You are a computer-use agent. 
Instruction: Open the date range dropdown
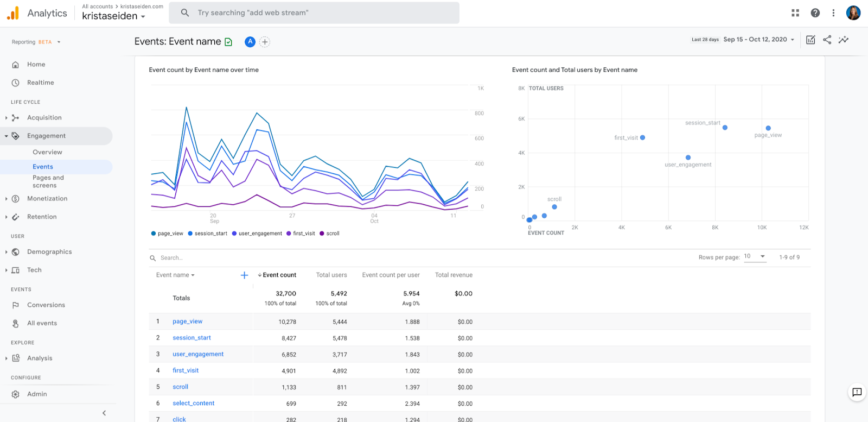click(758, 40)
